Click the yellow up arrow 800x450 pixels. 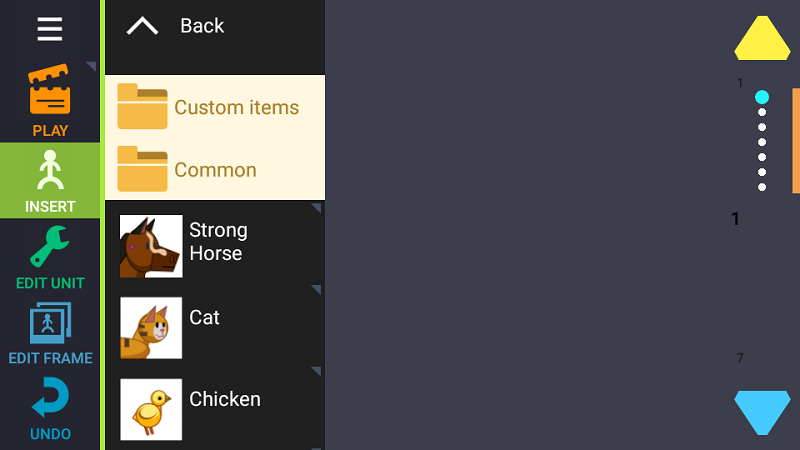[x=762, y=38]
